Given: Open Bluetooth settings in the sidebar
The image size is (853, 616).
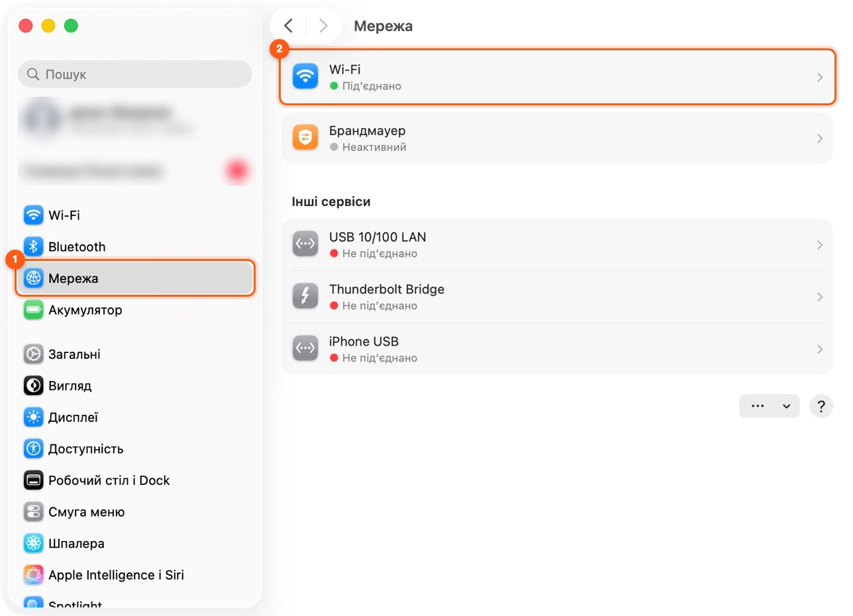Looking at the screenshot, I should (x=135, y=247).
